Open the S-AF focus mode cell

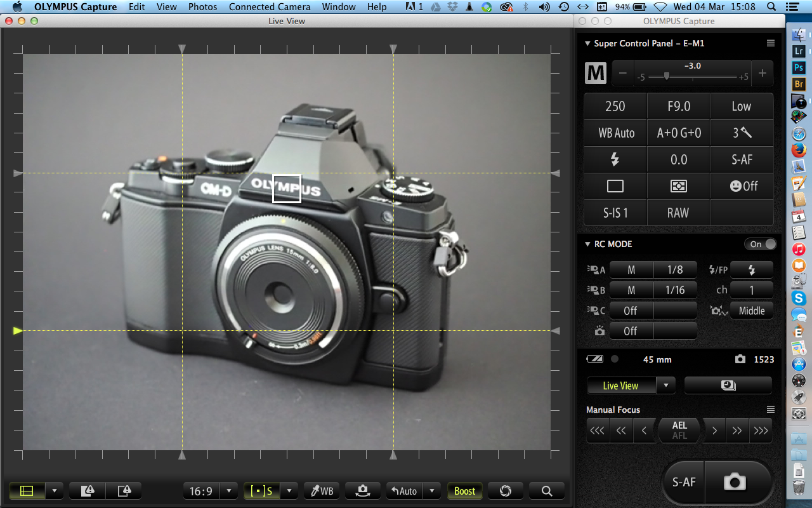742,159
